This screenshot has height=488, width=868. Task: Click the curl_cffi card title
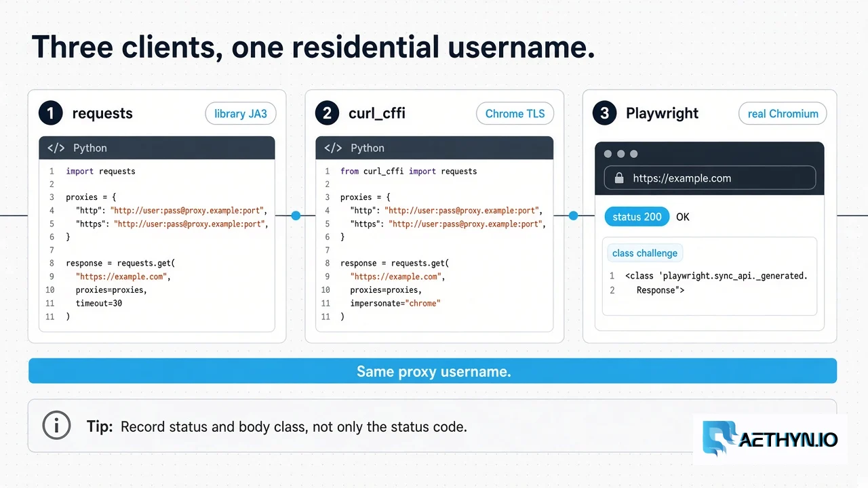coord(377,113)
